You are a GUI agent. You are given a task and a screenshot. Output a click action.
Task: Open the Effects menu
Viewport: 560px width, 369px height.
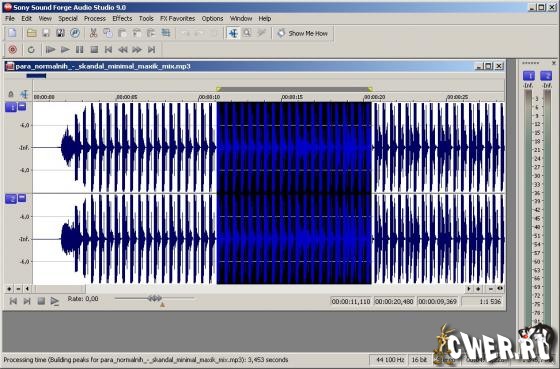click(122, 18)
